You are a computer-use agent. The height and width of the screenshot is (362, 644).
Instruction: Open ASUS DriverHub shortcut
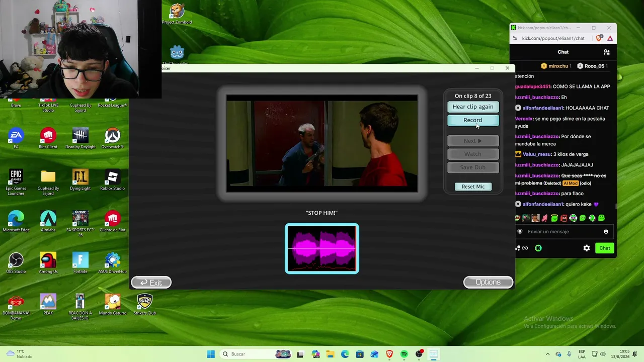112,263
